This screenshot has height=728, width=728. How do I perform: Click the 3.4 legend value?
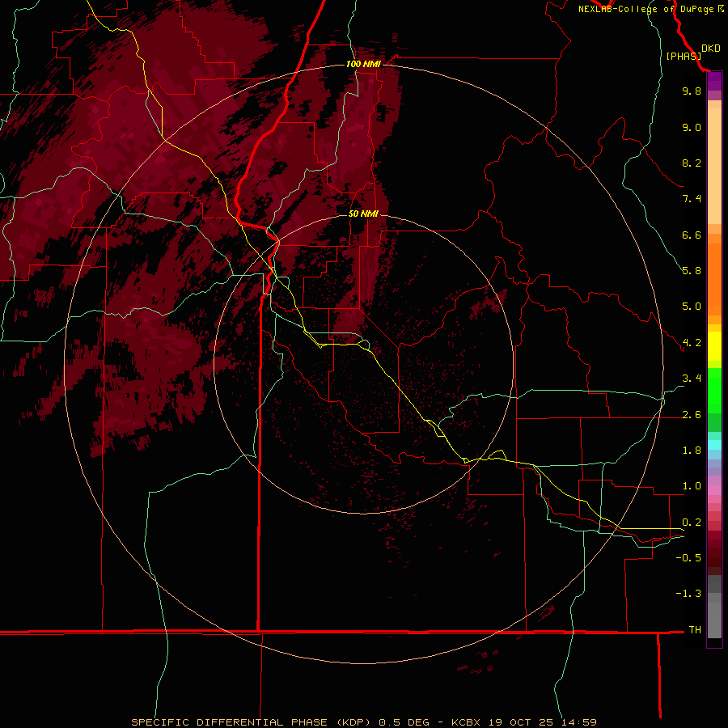point(692,379)
